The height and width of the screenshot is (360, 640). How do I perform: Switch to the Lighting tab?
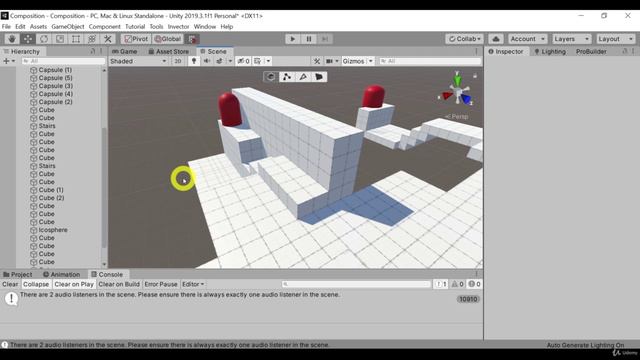[x=550, y=51]
